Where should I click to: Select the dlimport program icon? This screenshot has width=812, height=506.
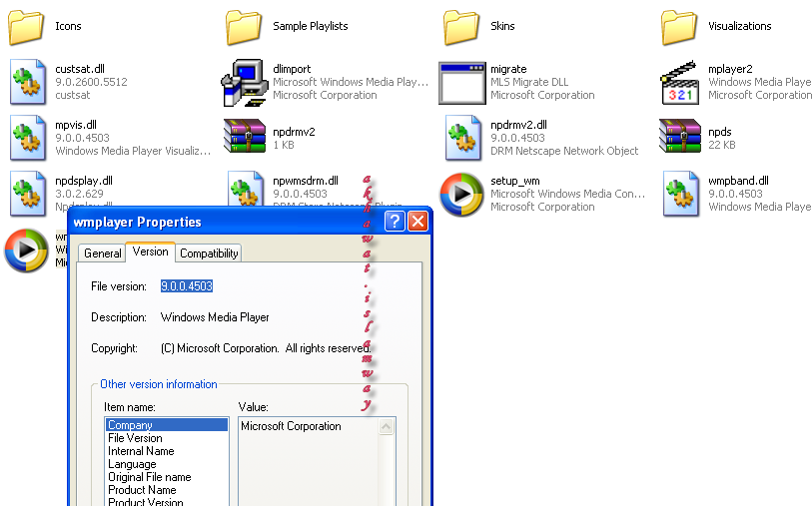pos(245,83)
